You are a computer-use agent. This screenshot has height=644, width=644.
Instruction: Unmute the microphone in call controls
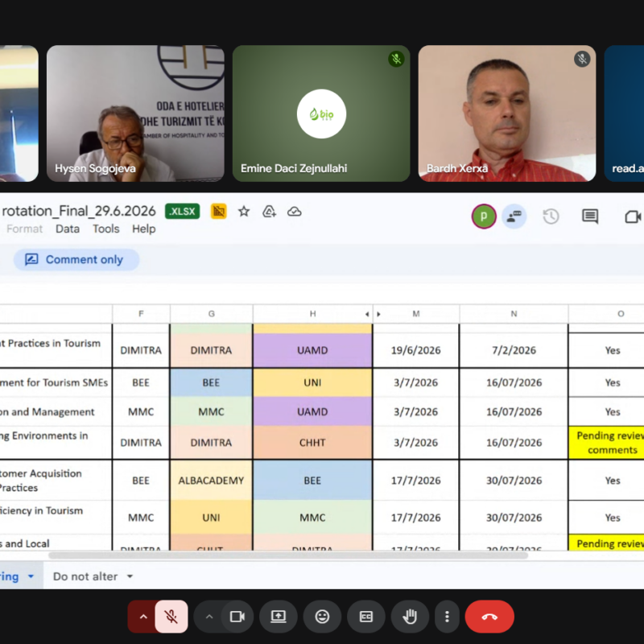(171, 617)
